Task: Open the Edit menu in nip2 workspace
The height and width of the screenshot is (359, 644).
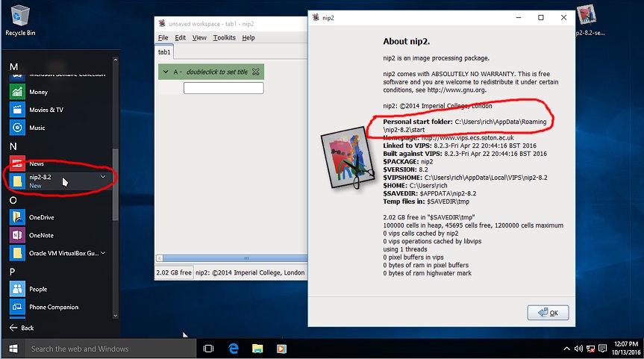Action: (x=181, y=37)
